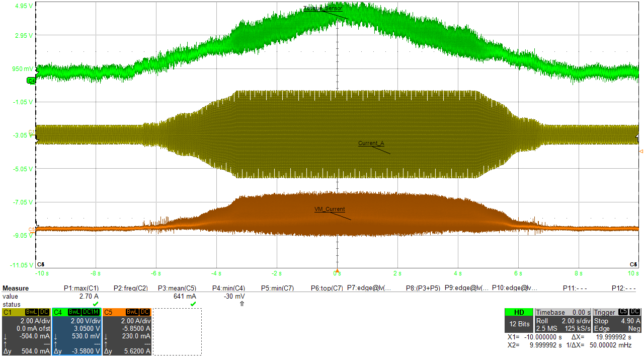Toggle the BwL badge on channel C4

[74, 312]
